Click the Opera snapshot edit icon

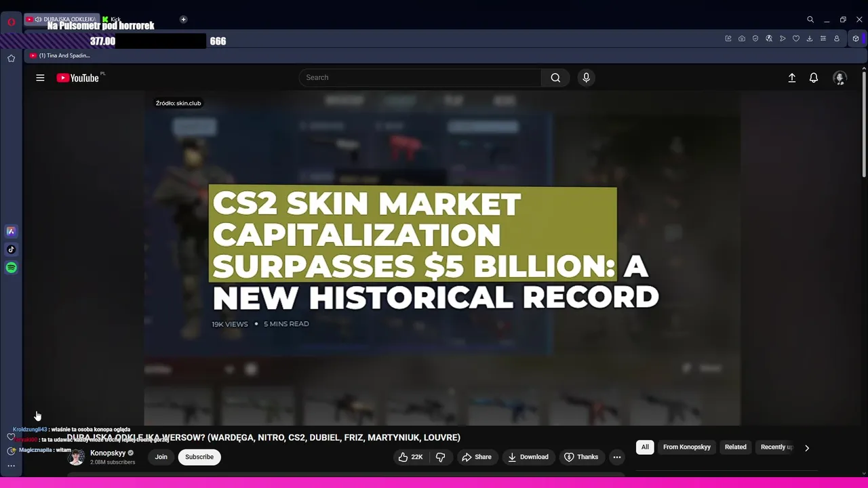click(728, 39)
